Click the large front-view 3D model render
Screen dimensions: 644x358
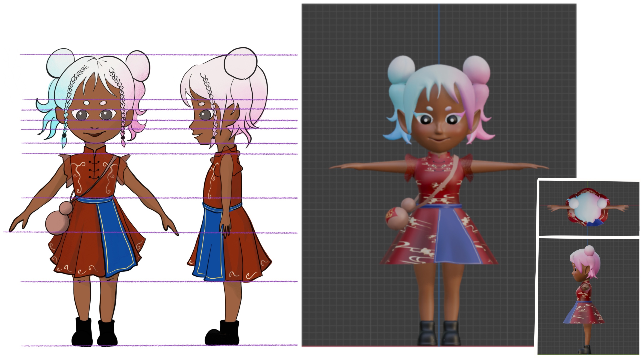tap(439, 175)
